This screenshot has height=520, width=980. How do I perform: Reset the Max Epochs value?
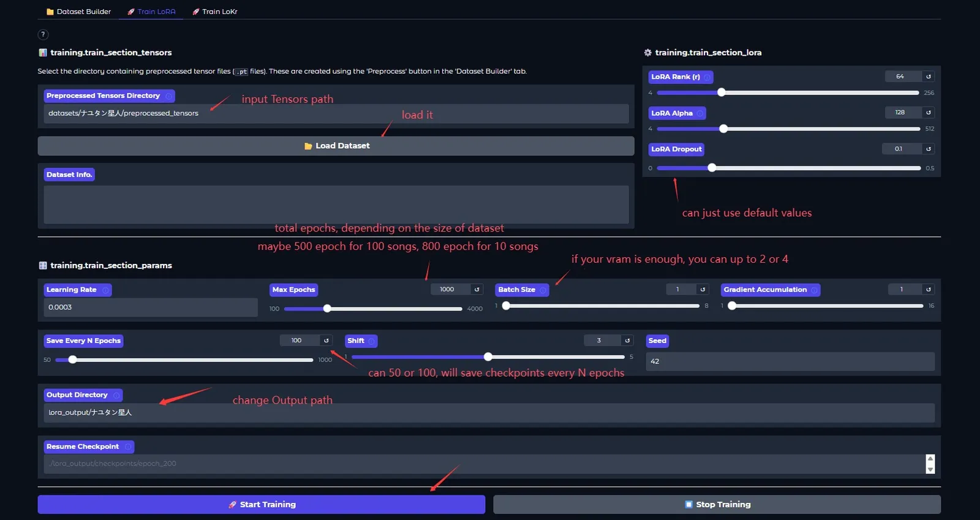coord(477,289)
